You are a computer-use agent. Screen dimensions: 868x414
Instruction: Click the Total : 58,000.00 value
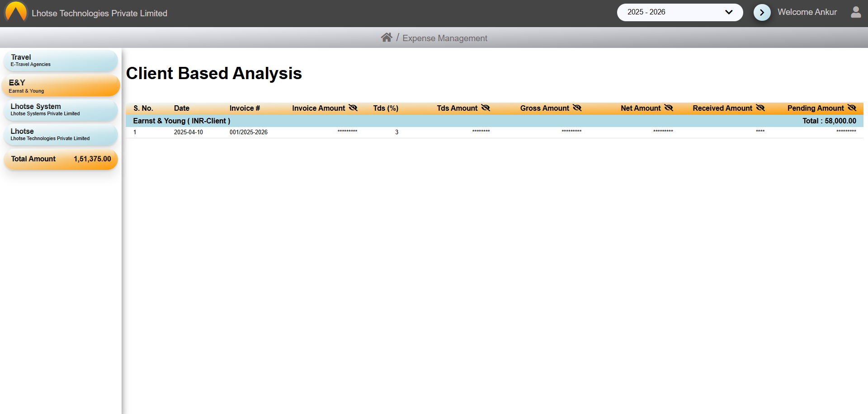pos(829,121)
